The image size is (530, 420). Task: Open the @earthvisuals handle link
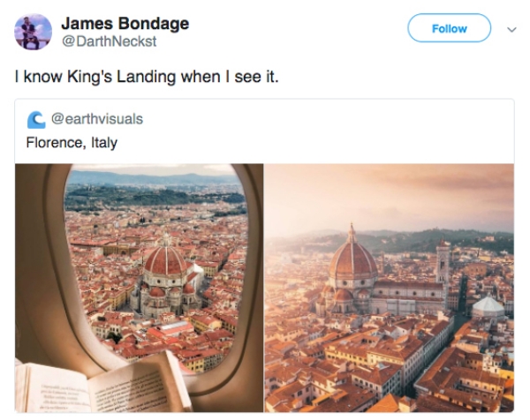point(96,119)
